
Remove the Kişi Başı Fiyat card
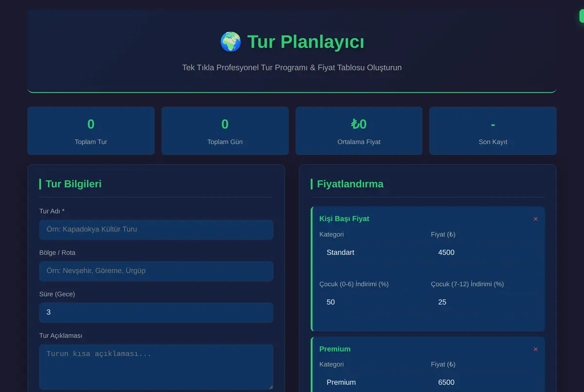pos(535,219)
